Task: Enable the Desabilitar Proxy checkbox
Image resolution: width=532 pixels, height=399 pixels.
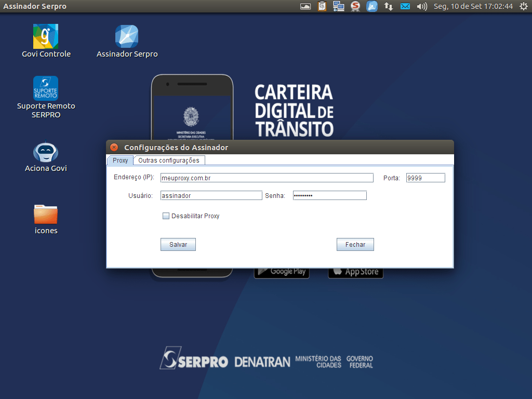Action: [166, 216]
